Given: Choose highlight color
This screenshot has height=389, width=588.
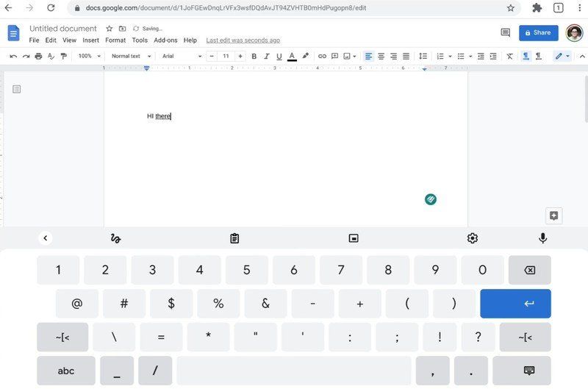Looking at the screenshot, I should [x=306, y=57].
